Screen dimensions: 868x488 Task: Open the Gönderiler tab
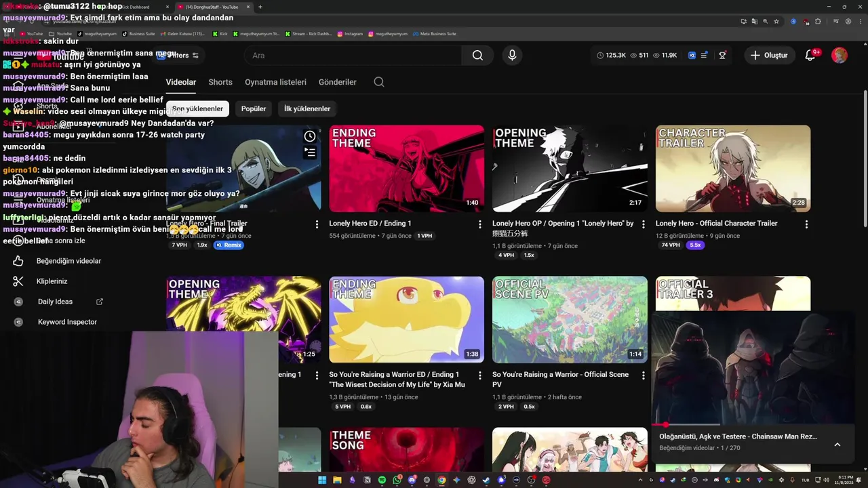point(338,82)
